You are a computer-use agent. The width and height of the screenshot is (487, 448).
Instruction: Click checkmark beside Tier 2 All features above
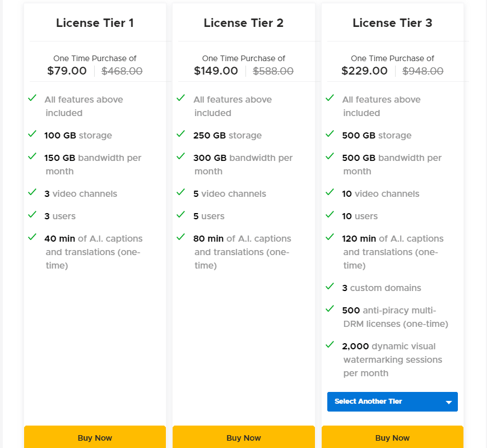pos(180,99)
